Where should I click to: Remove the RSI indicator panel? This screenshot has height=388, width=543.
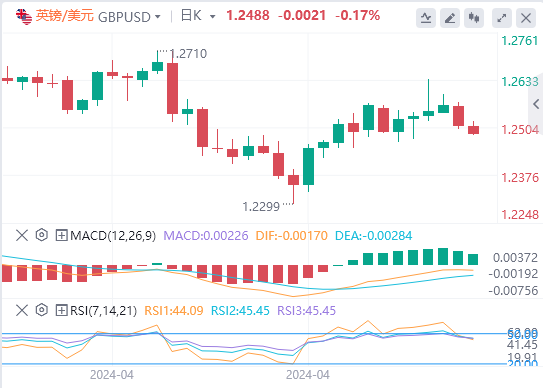(x=22, y=310)
